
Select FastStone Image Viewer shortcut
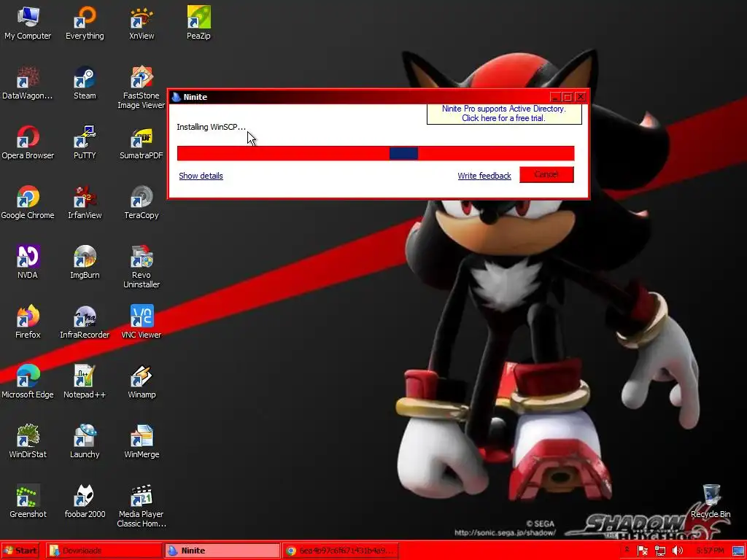142,87
